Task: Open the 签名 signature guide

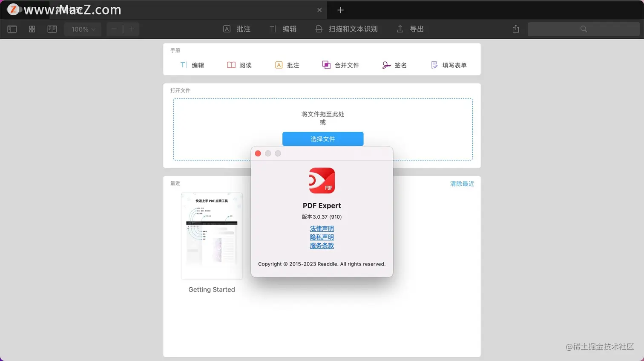Action: [394, 65]
